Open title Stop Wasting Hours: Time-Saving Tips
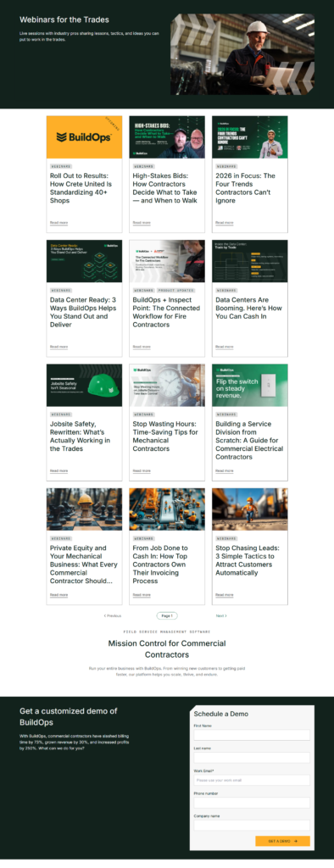Screen dimensions: 334x868 pos(165,437)
